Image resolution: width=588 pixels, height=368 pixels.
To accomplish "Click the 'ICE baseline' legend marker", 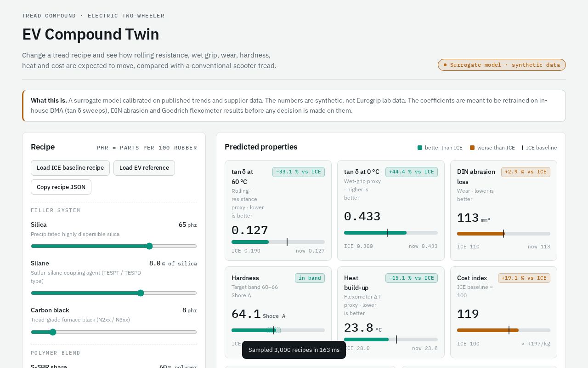I will [x=523, y=148].
